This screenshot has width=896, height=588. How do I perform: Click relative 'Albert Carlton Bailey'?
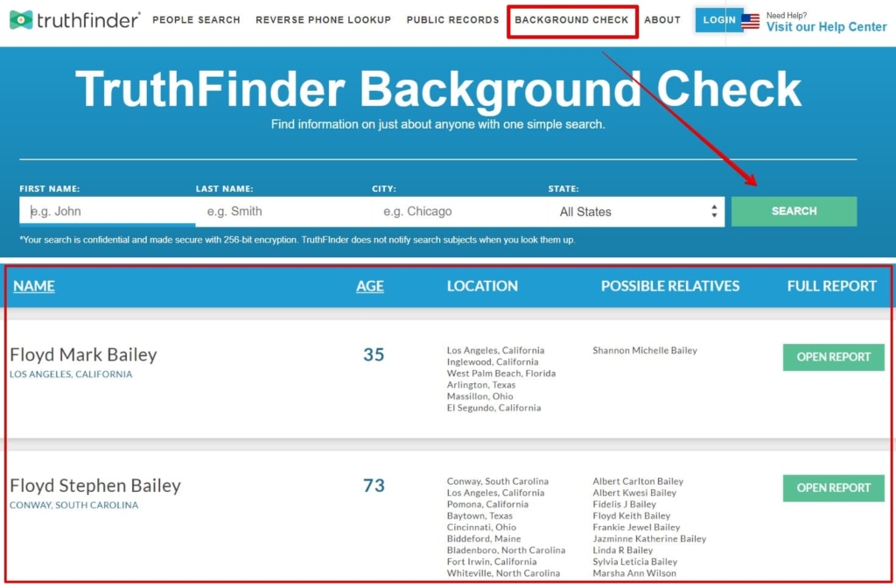pyautogui.click(x=638, y=481)
